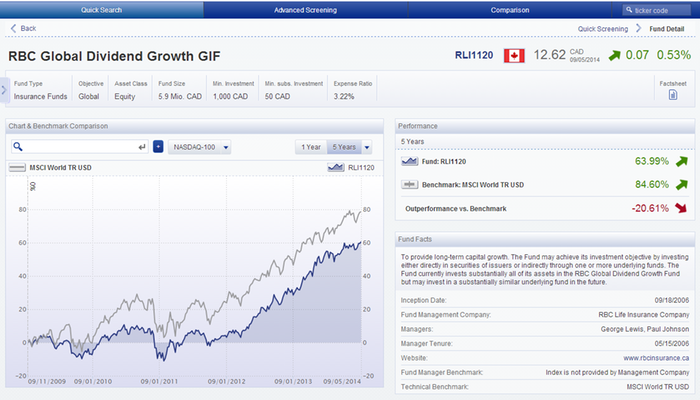Click the magnifier icon in chart search
The height and width of the screenshot is (400, 700).
[x=19, y=147]
